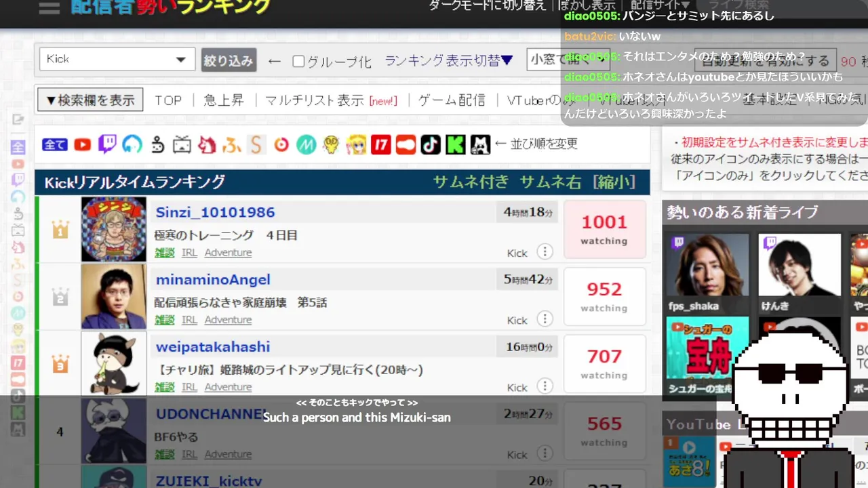The width and height of the screenshot is (868, 488).
Task: Open weipatakahashi channel link
Action: (213, 346)
